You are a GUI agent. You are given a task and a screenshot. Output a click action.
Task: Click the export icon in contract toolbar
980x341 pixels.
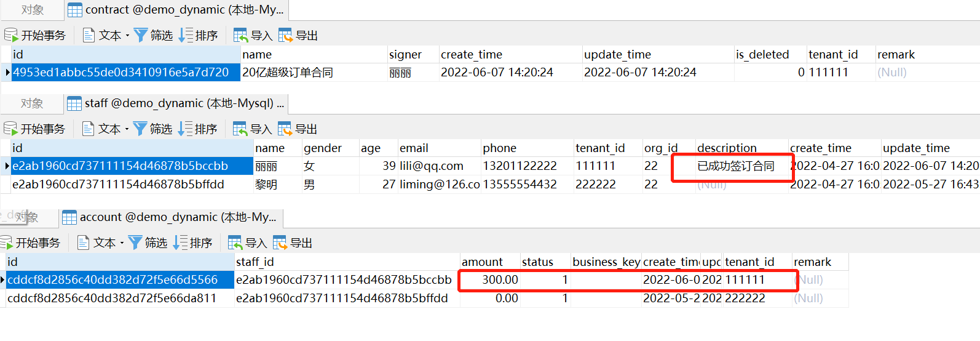[285, 36]
